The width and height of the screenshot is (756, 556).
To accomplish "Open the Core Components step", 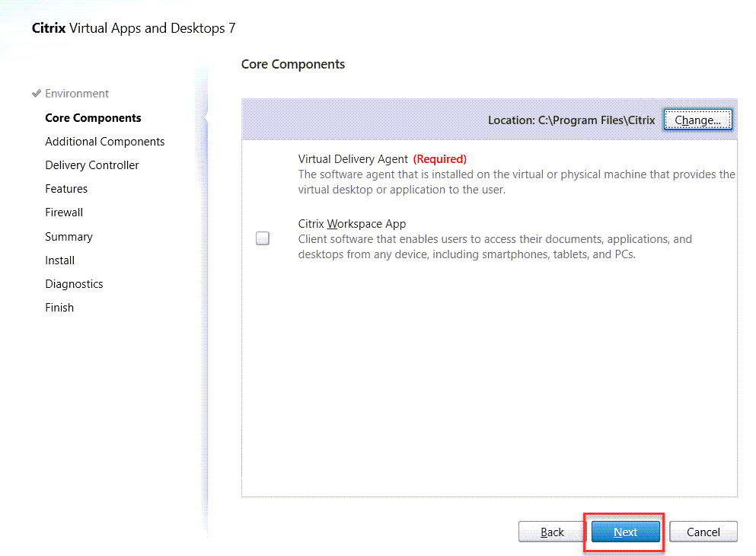I will click(93, 118).
